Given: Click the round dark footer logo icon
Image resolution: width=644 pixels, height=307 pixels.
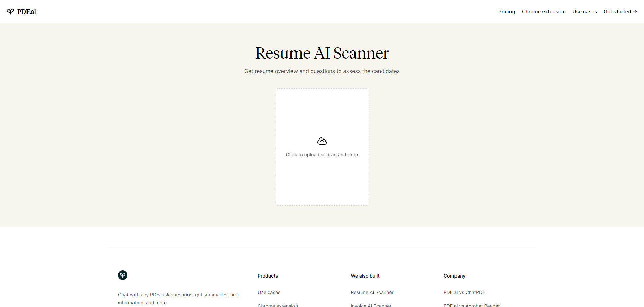Looking at the screenshot, I should (x=123, y=275).
